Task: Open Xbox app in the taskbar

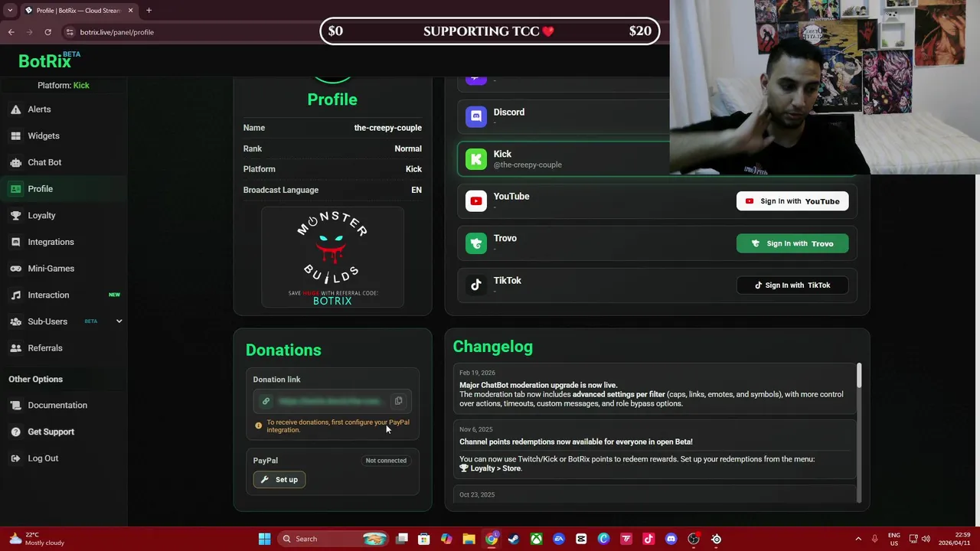Action: [536, 539]
